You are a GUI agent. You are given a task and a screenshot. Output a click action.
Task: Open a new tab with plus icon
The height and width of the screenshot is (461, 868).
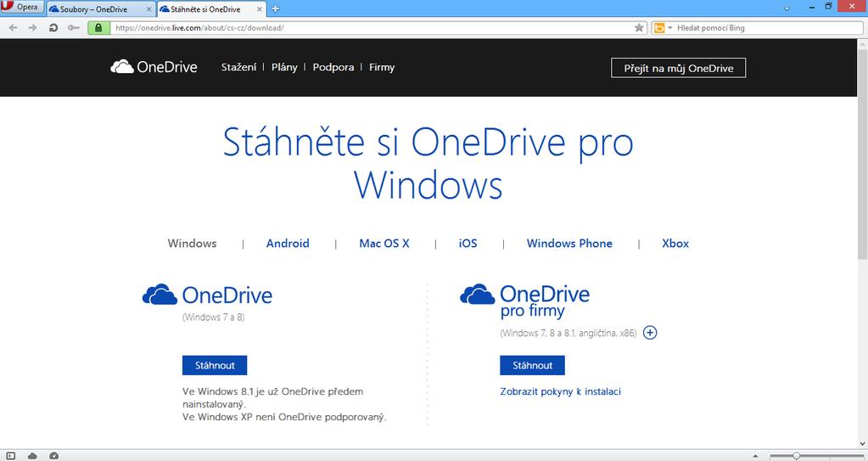(x=275, y=8)
